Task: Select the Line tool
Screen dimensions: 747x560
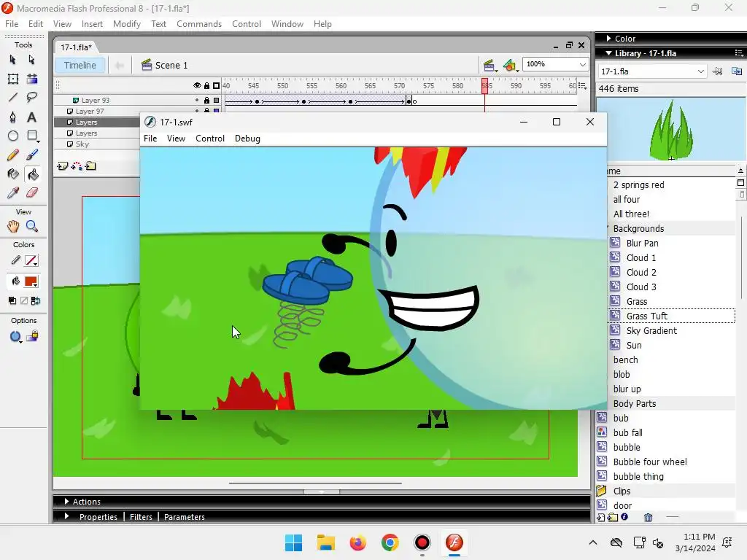Action: 13,98
